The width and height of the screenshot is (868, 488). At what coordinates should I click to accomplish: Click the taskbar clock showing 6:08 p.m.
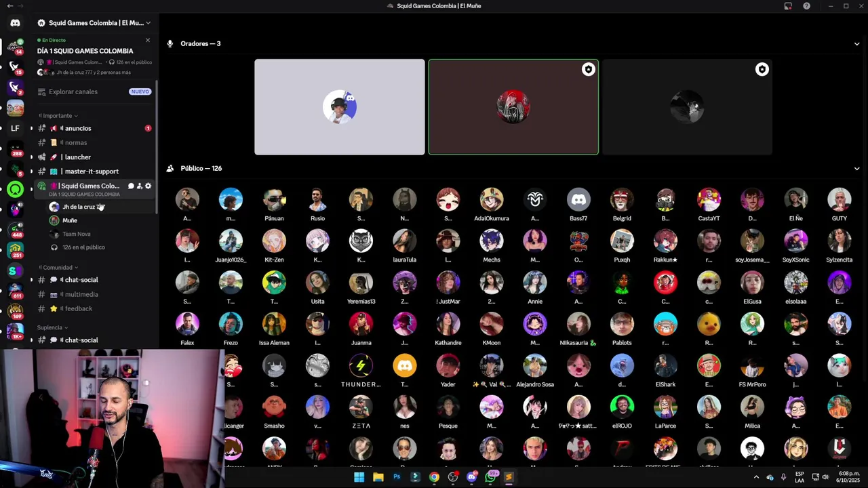848,477
